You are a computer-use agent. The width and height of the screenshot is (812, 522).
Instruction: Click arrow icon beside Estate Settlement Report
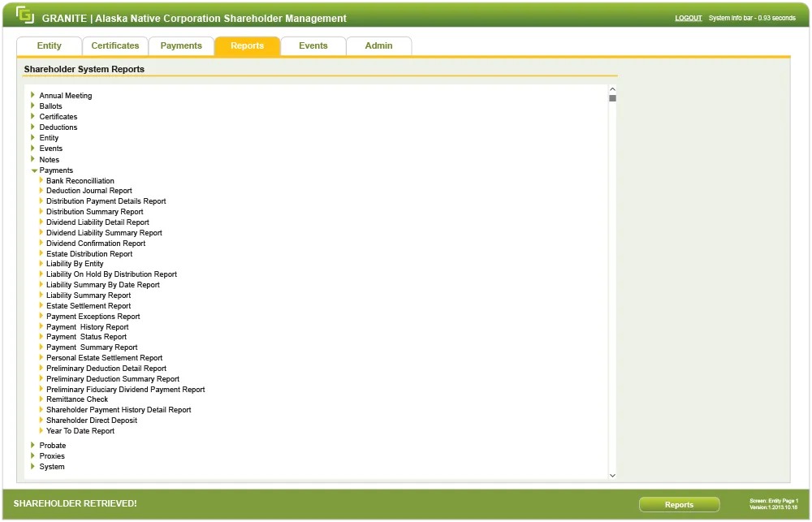pos(41,306)
